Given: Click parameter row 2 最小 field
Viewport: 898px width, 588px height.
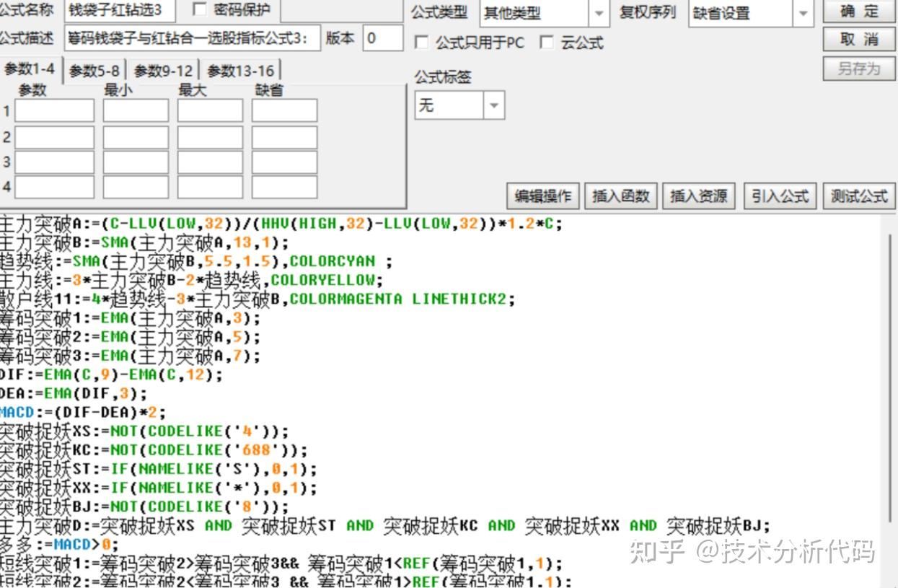Looking at the screenshot, I should pos(136,136).
